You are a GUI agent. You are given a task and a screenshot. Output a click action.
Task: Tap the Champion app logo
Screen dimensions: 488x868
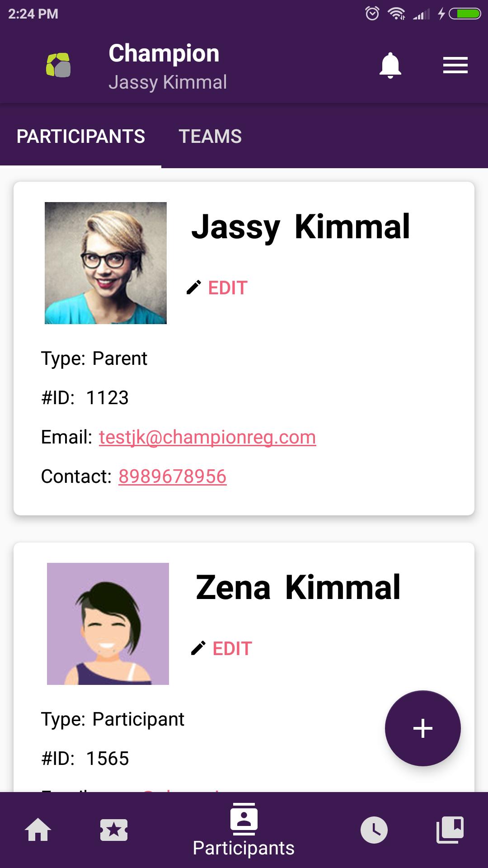pyautogui.click(x=59, y=66)
